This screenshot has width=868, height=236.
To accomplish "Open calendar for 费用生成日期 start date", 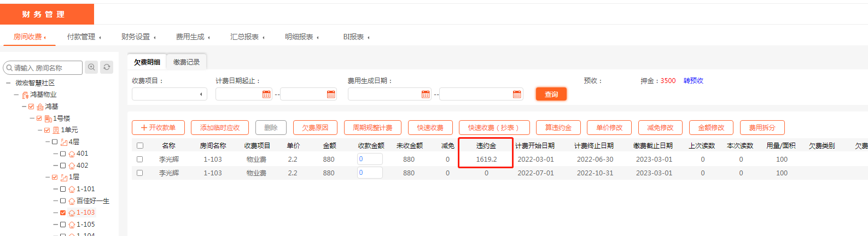I will tap(426, 95).
